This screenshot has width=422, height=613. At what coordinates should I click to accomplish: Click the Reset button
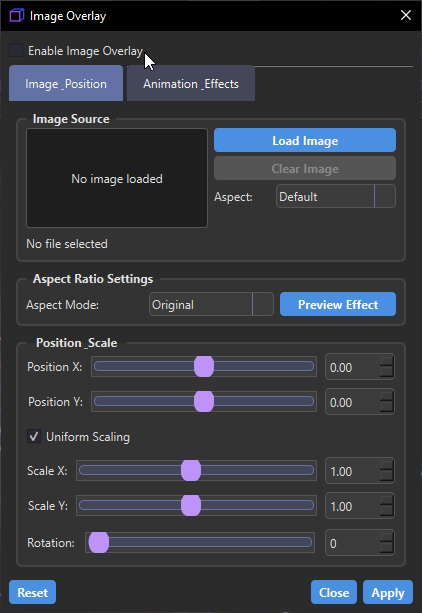click(x=32, y=592)
